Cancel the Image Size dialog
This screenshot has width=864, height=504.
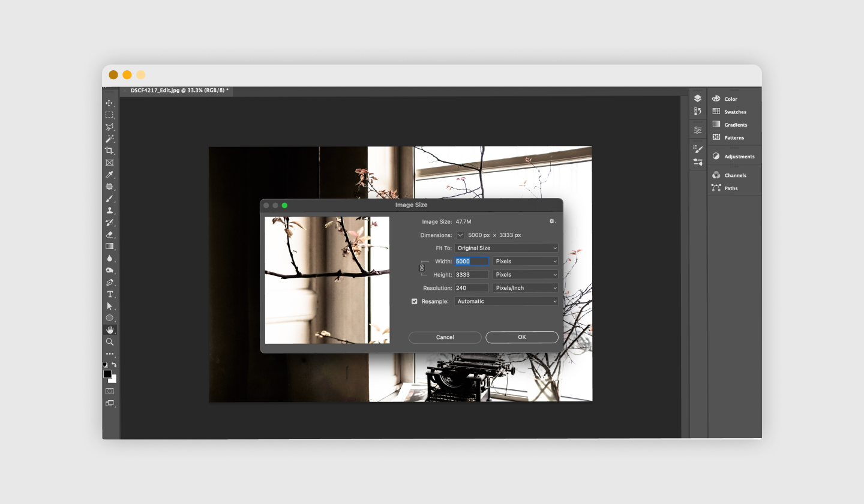(445, 337)
